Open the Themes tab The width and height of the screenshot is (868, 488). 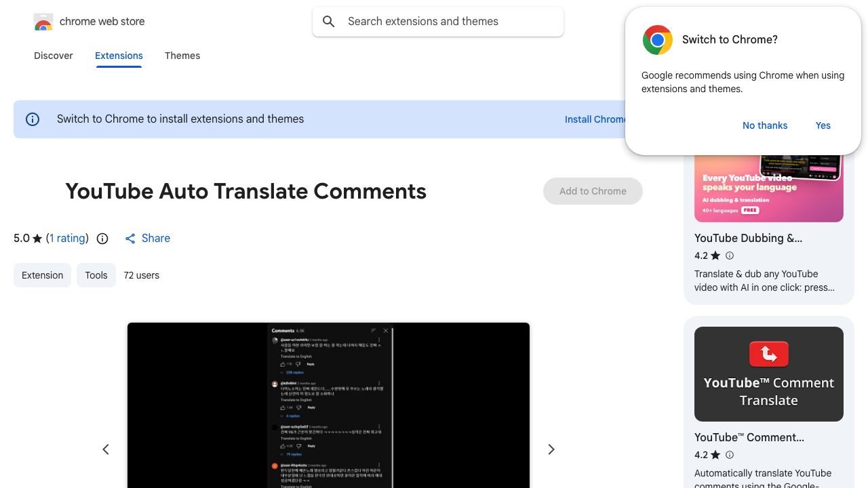(x=182, y=56)
